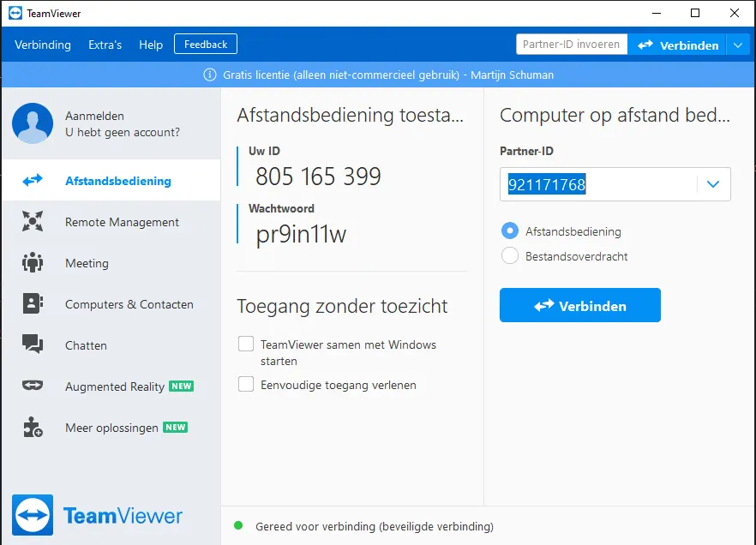756x545 pixels.
Task: Click the Meeting people icon
Action: pyautogui.click(x=33, y=262)
